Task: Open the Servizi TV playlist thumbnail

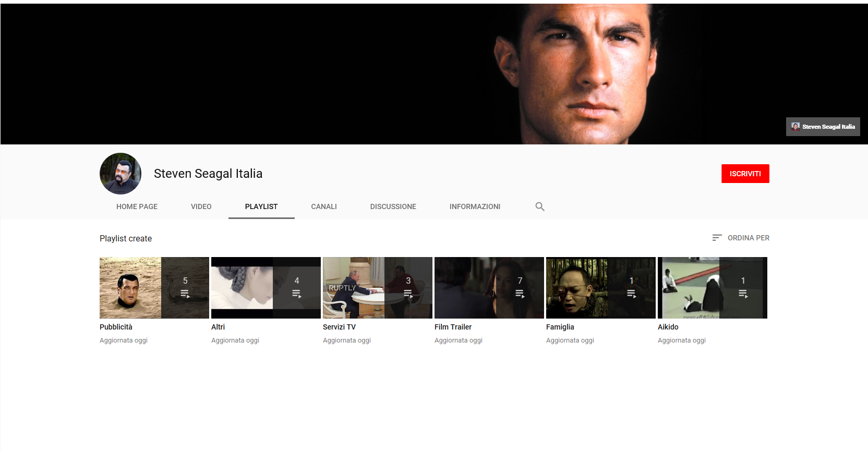Action: point(378,288)
